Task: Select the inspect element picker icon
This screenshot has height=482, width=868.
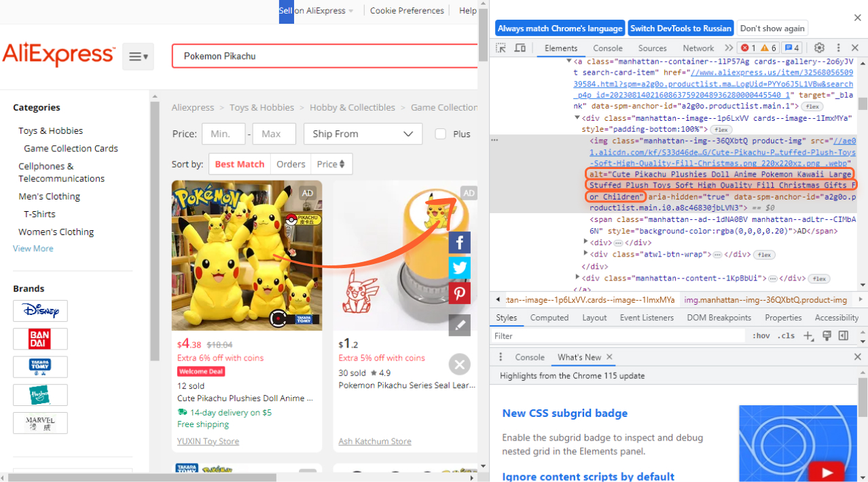Action: point(501,48)
